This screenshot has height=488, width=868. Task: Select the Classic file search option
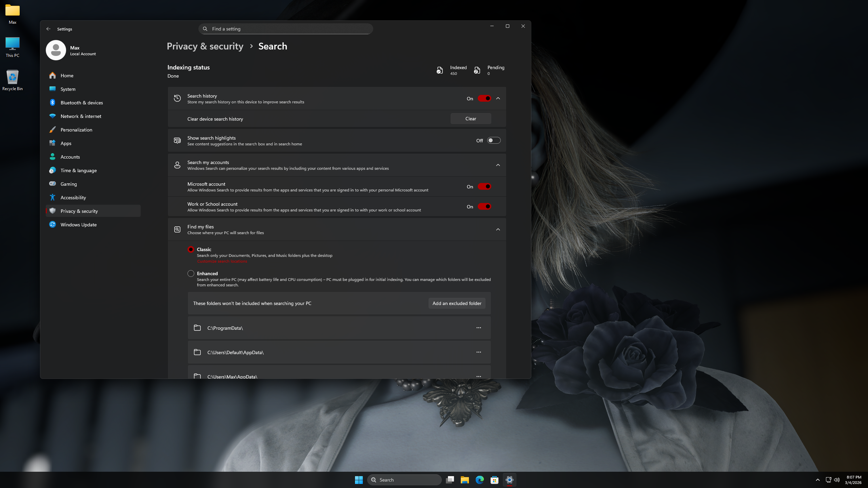191,249
